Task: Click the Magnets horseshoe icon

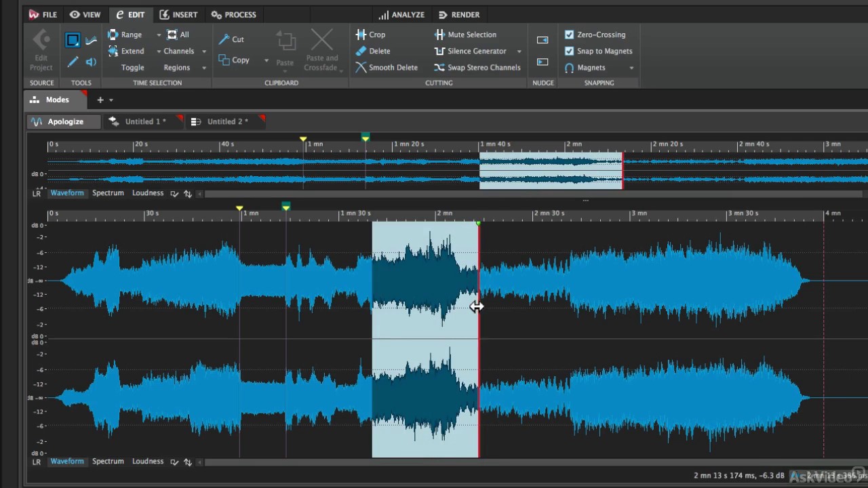Action: [570, 67]
